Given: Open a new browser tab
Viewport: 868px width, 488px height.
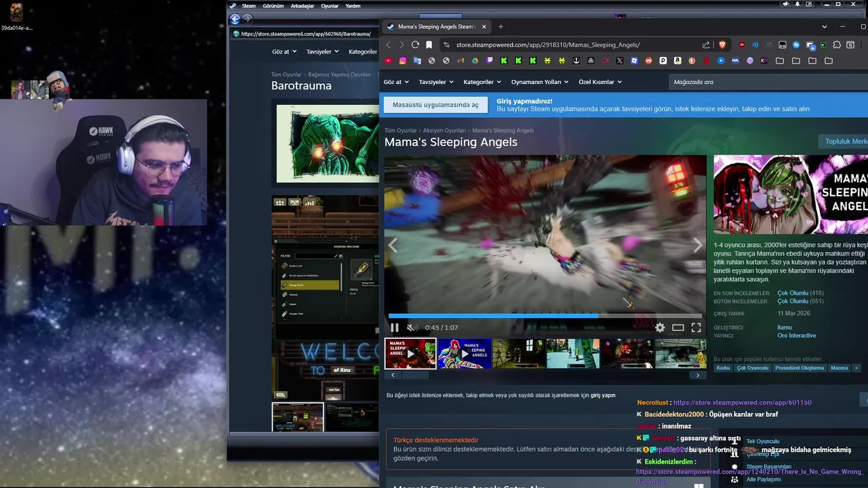Looking at the screenshot, I should [x=500, y=26].
